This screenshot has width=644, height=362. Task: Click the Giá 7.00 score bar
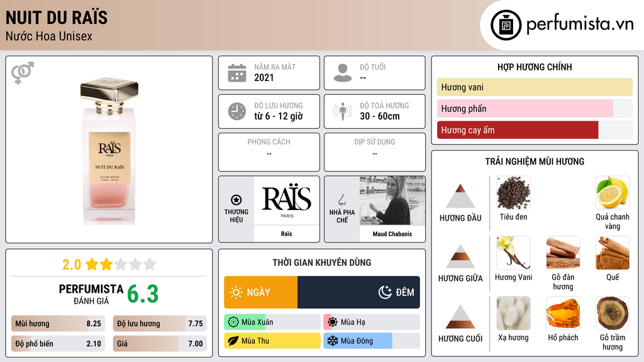click(160, 344)
